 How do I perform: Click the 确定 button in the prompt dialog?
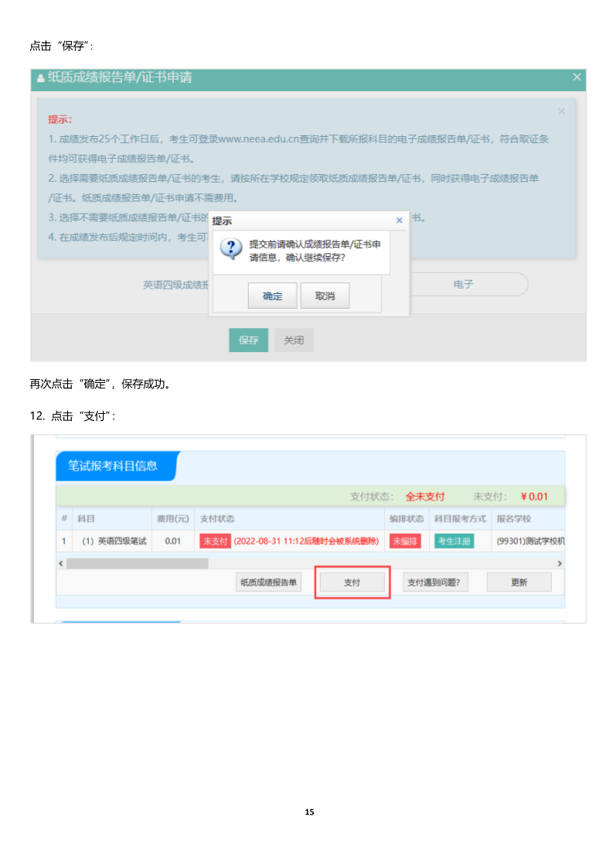click(271, 296)
